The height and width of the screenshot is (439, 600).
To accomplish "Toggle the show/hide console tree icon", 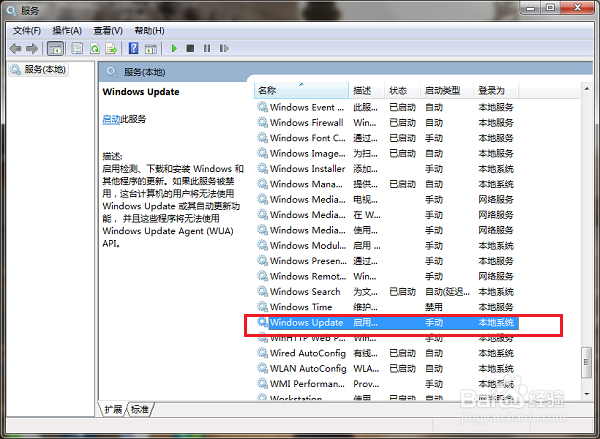I will tap(55, 49).
